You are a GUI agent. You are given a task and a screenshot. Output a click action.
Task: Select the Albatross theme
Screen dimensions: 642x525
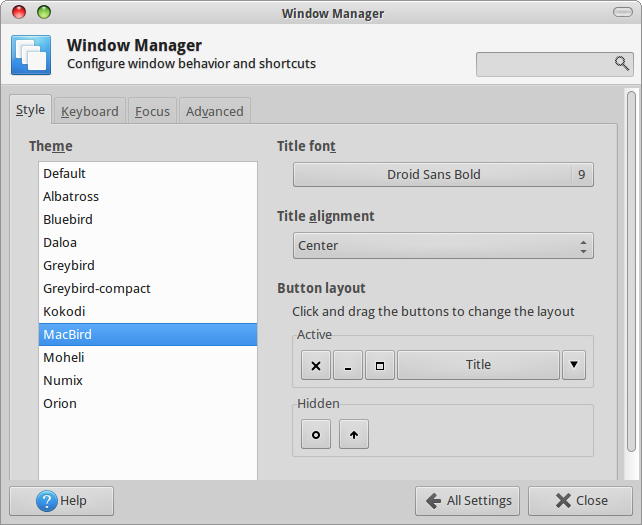point(148,197)
